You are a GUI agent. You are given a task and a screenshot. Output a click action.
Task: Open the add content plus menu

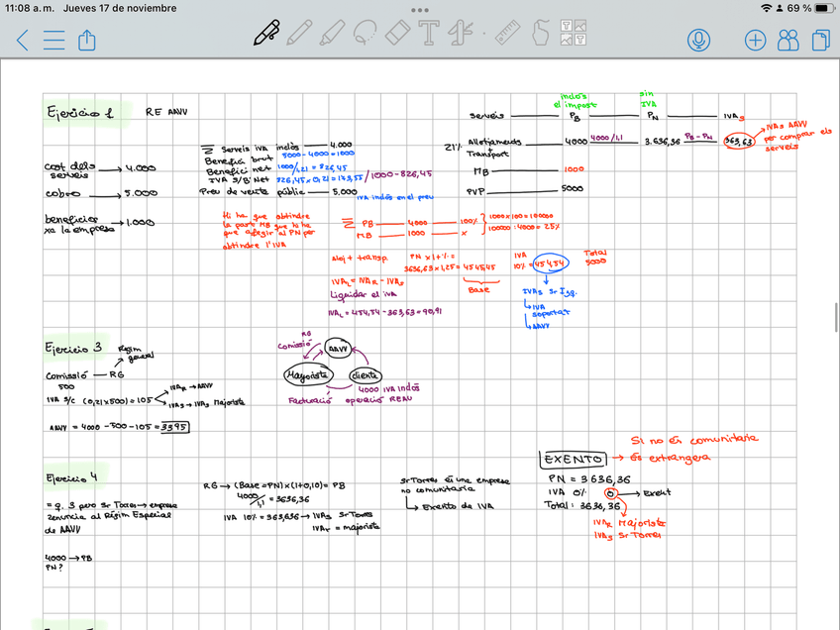(755, 40)
